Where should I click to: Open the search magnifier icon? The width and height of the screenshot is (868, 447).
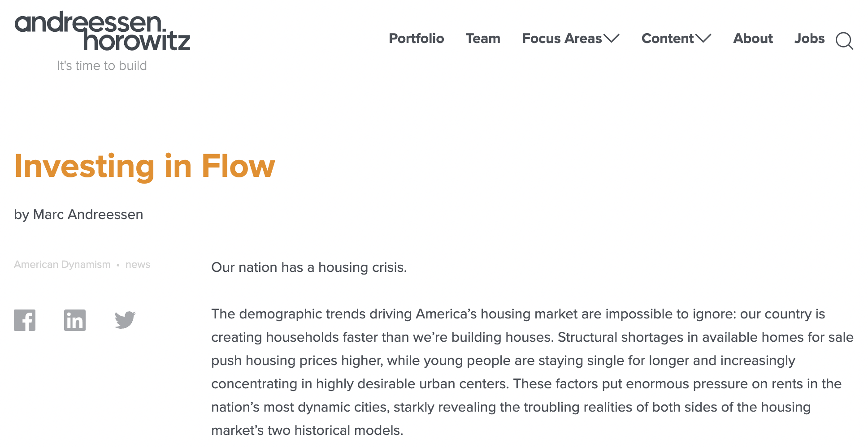pyautogui.click(x=844, y=41)
